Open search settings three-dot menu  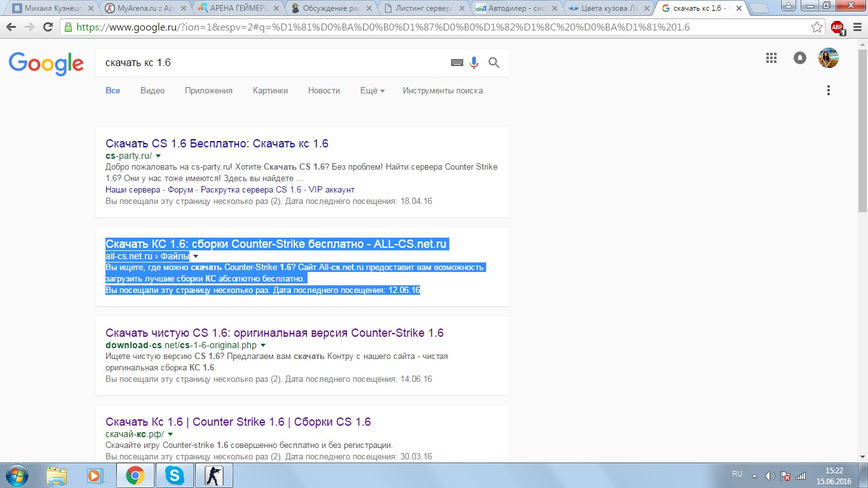coord(829,90)
